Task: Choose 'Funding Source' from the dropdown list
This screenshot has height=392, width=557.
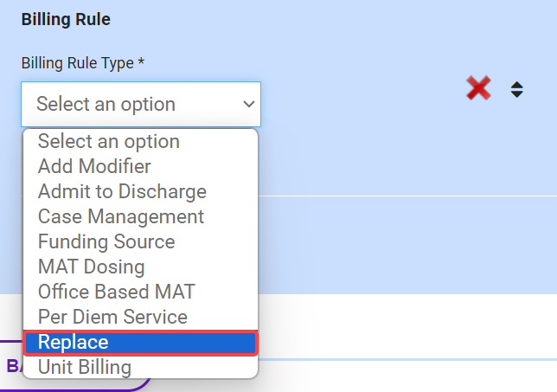Action: click(106, 241)
